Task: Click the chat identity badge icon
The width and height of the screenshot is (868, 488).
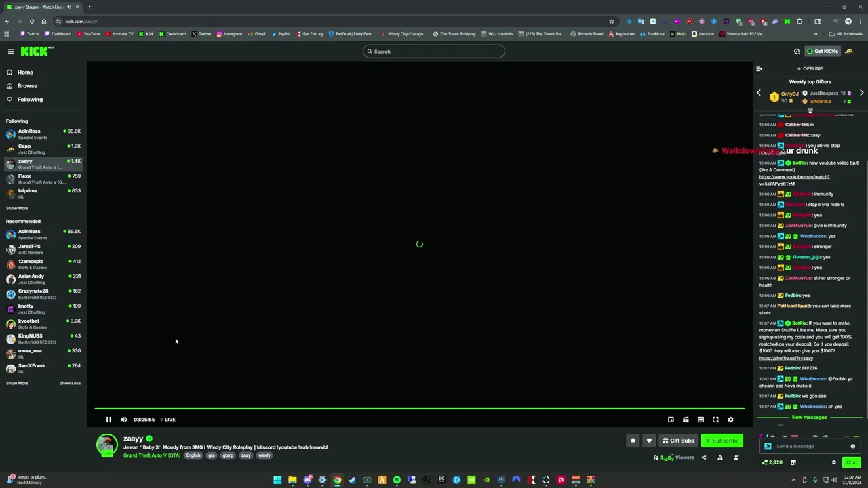Action: pos(768,446)
